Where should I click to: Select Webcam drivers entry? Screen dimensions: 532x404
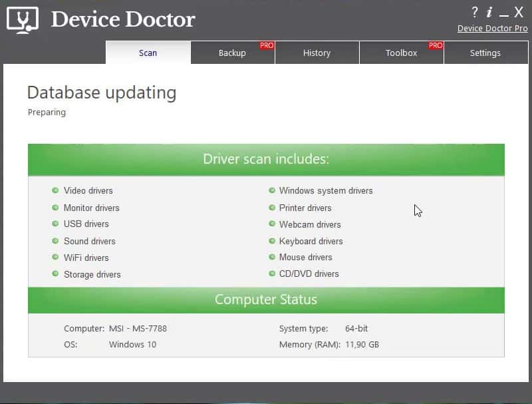[310, 224]
